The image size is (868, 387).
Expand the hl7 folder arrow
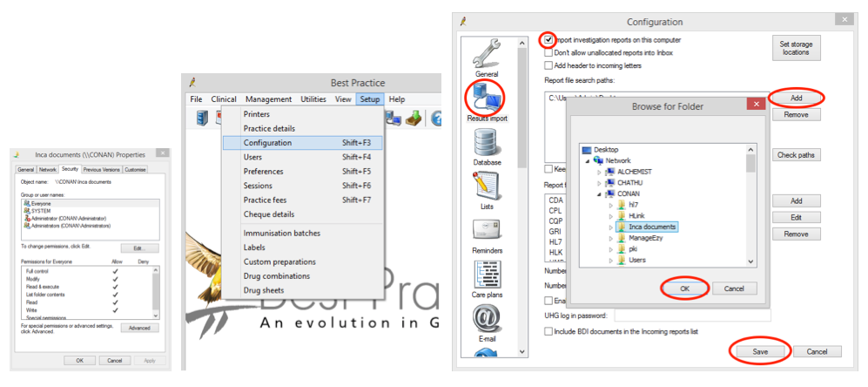tap(610, 205)
